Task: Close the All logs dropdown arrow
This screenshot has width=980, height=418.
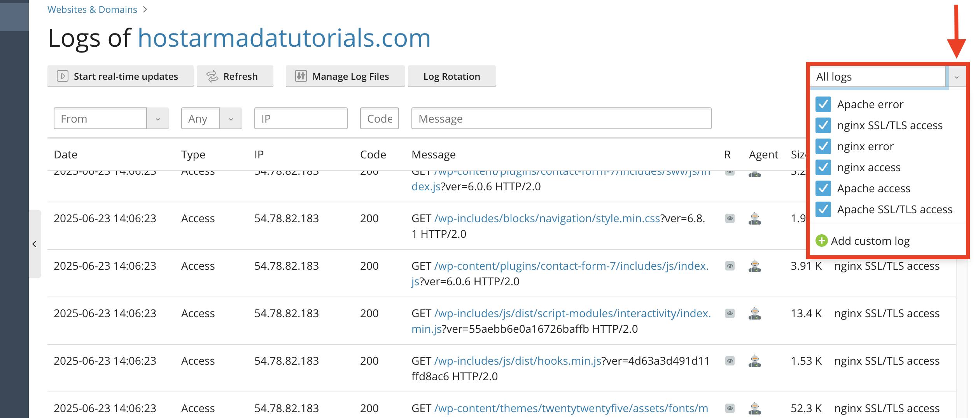Action: point(956,77)
